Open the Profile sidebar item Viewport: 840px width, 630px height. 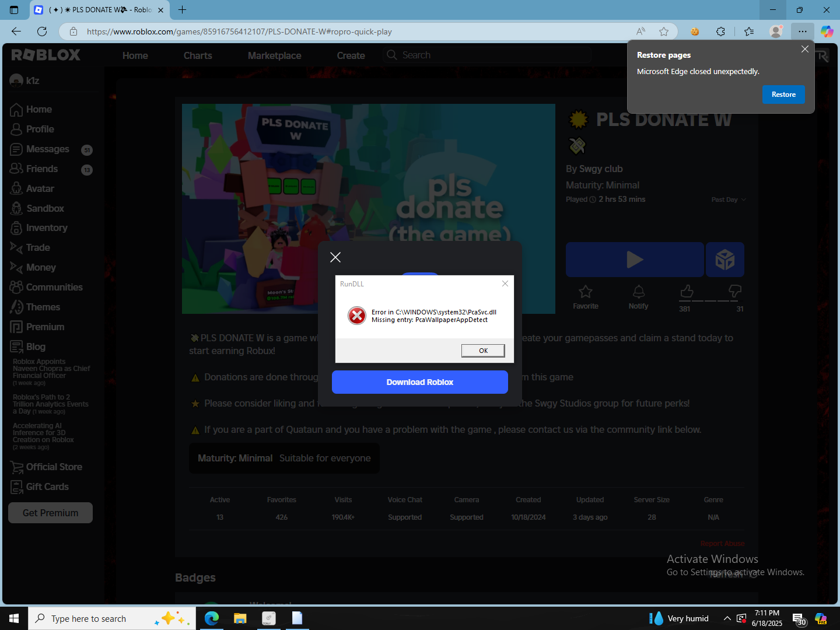pos(33,129)
